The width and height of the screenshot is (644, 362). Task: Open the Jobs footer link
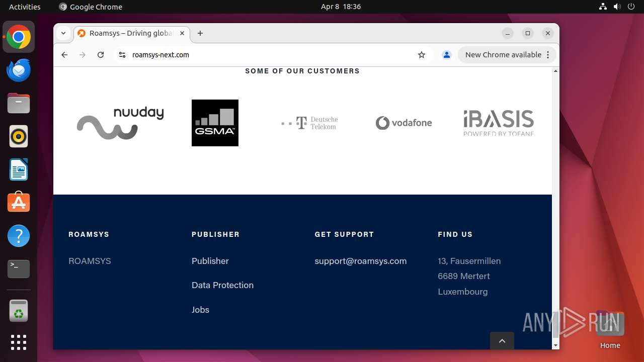click(200, 310)
